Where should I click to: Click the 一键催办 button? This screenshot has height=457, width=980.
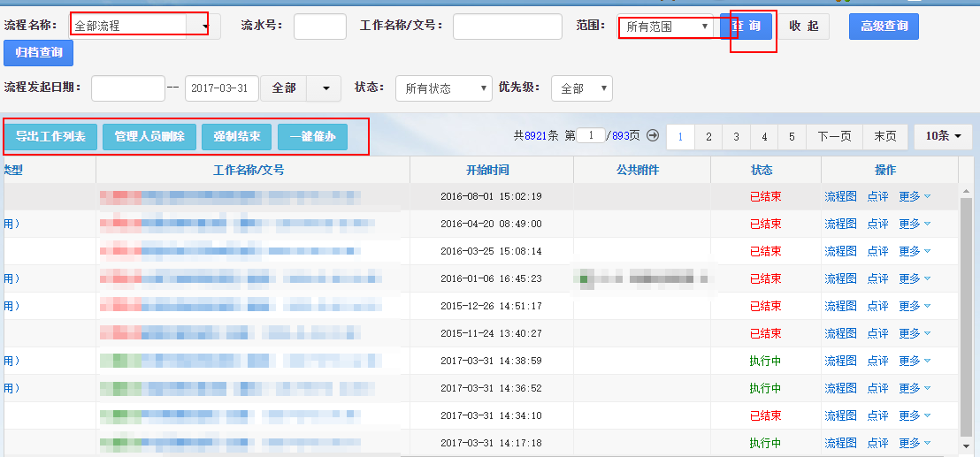[312, 136]
